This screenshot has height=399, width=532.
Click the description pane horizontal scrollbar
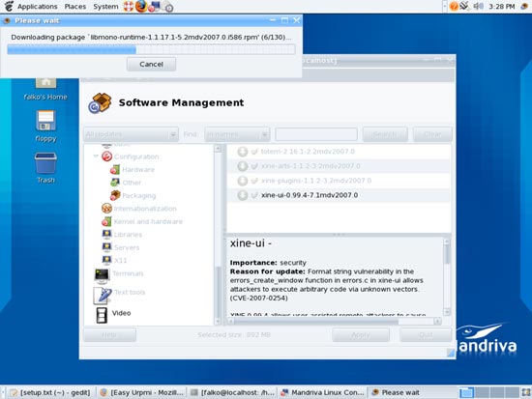335,321
